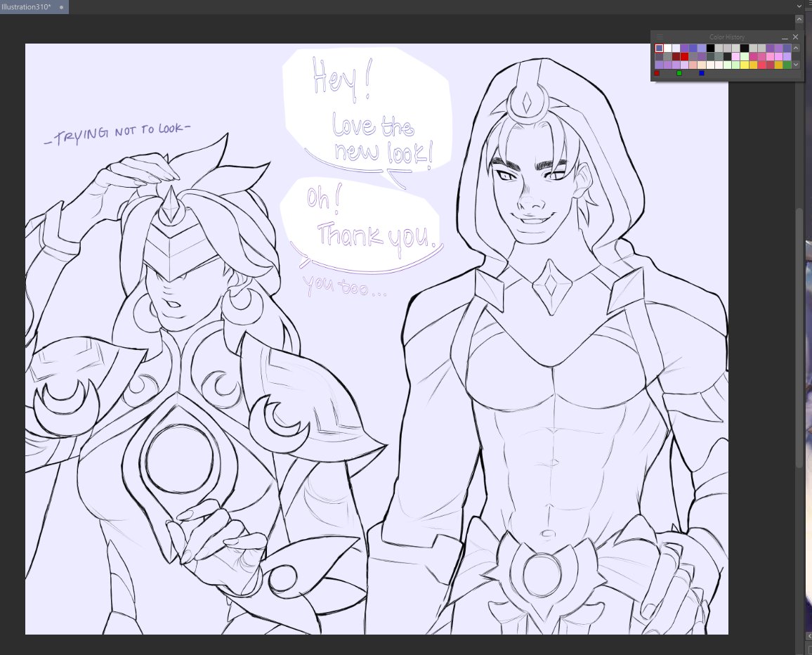Image resolution: width=812 pixels, height=655 pixels.
Task: Pick the pure black swatch in first row
Action: (x=711, y=48)
